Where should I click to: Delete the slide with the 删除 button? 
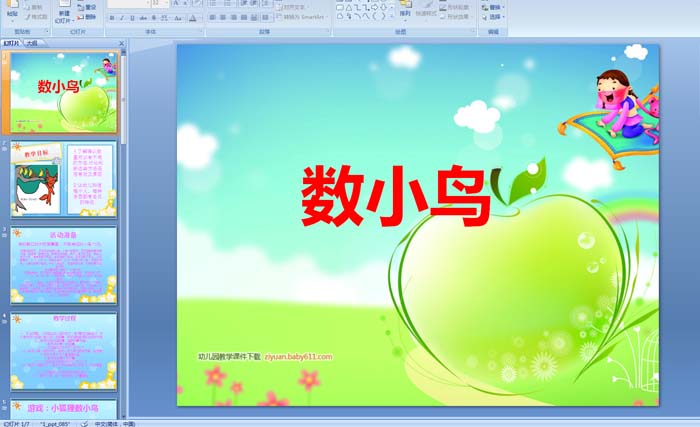(87, 17)
